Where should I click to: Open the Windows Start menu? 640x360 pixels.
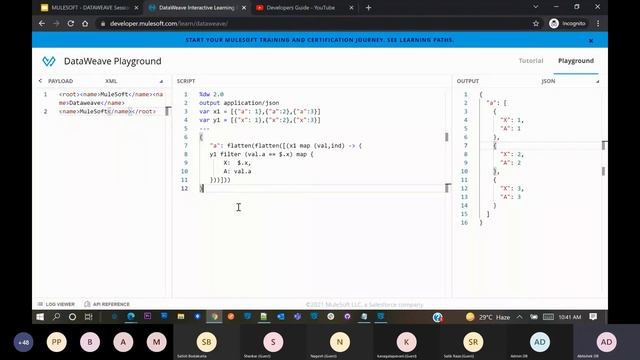(x=40, y=317)
